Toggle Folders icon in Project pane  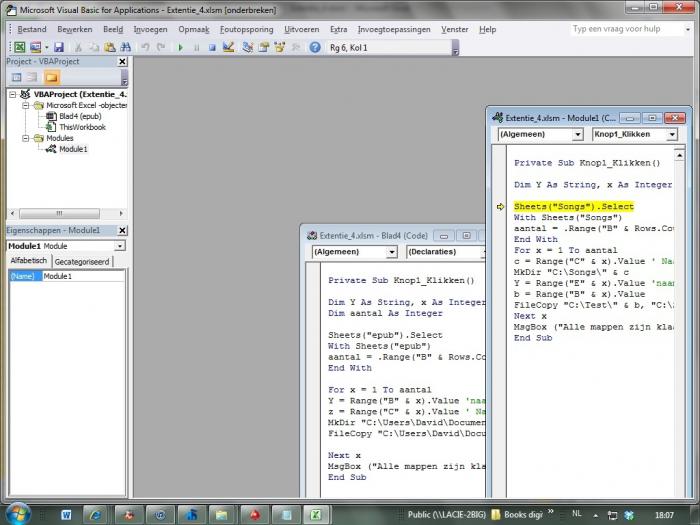pyautogui.click(x=51, y=77)
